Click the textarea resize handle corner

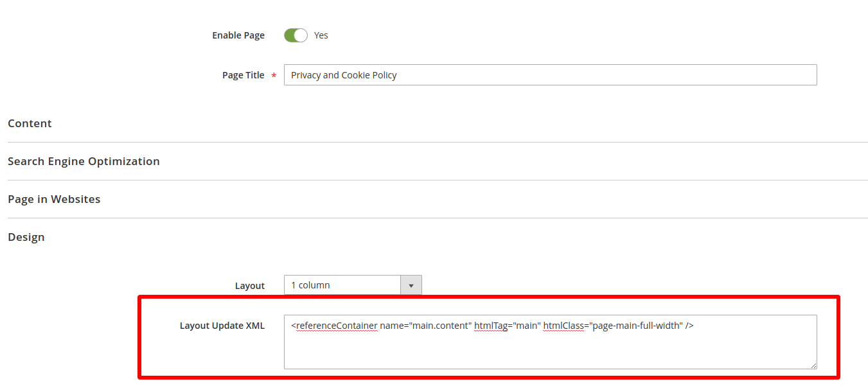click(x=813, y=365)
